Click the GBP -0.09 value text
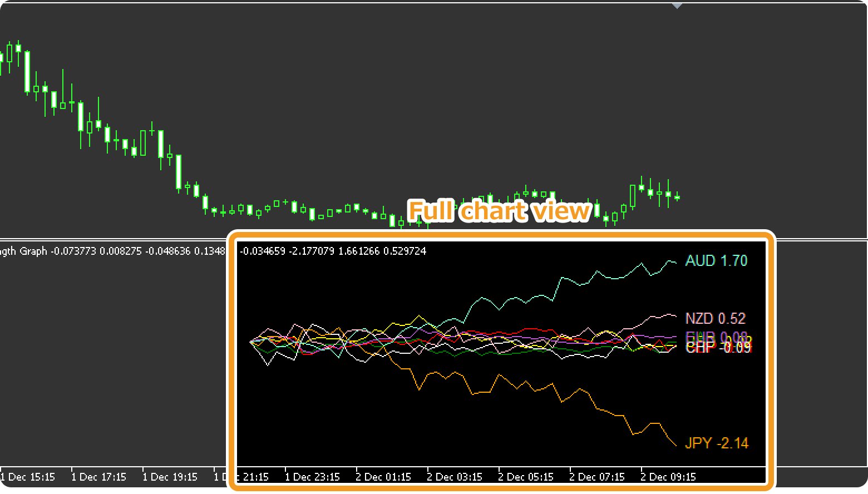This screenshot has height=494, width=868. click(x=734, y=347)
